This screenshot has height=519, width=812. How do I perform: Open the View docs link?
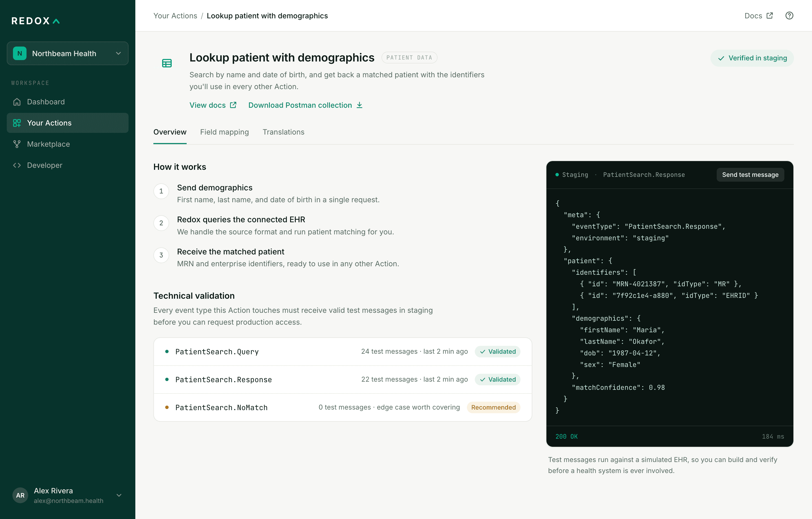[x=213, y=105]
